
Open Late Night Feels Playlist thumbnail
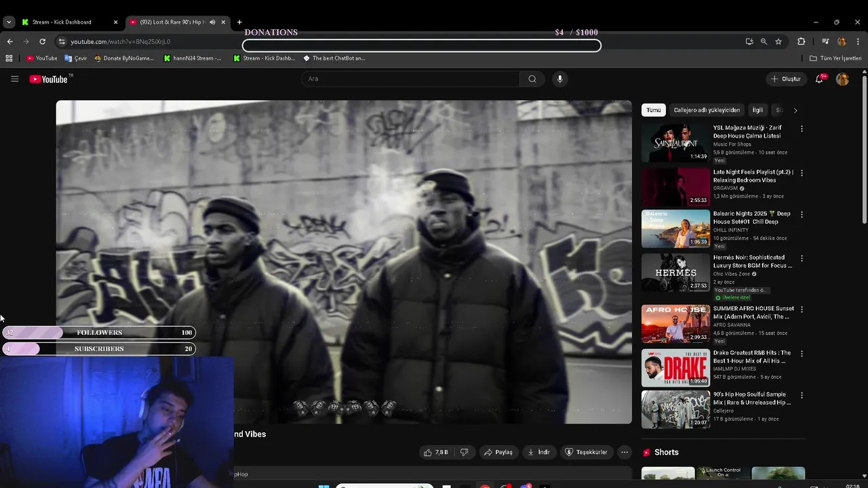[675, 186]
